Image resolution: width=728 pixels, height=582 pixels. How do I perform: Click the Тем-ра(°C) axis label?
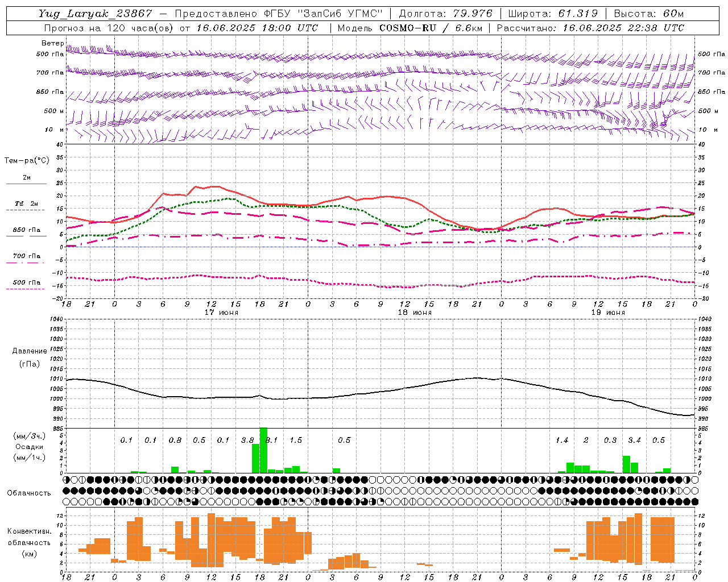27,161
